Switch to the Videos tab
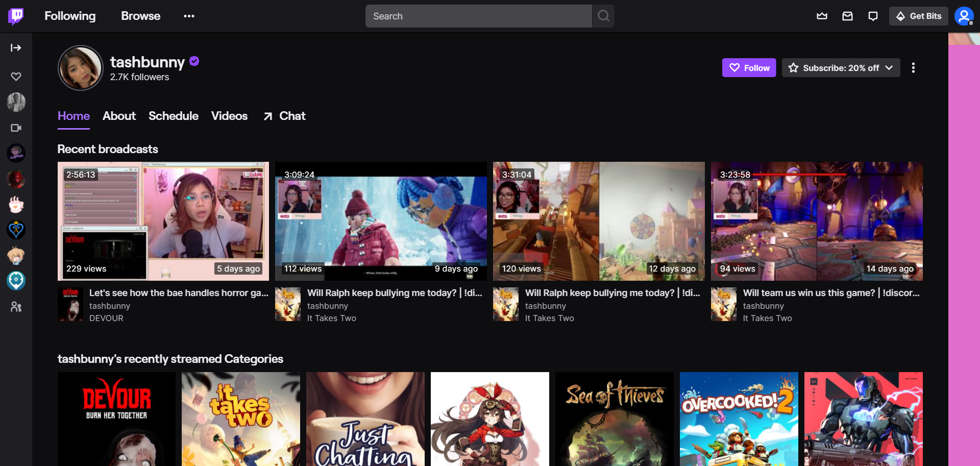The width and height of the screenshot is (980, 466). 229,116
